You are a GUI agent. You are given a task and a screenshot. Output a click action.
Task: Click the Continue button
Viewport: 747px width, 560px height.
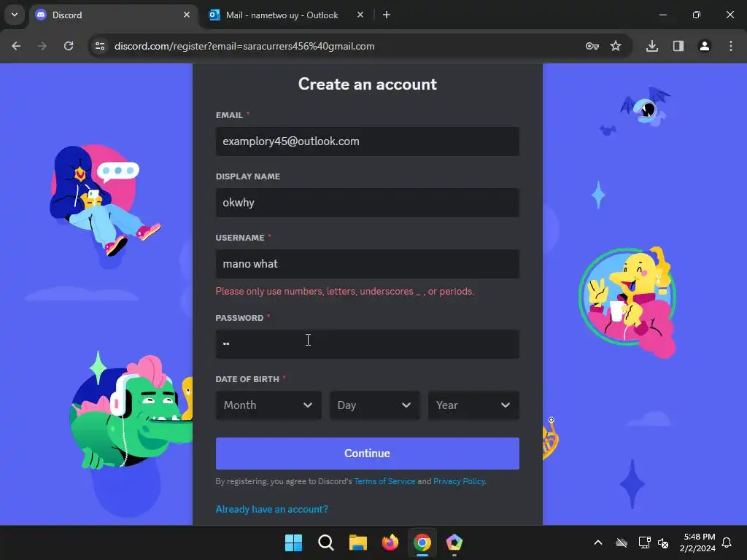tap(368, 454)
